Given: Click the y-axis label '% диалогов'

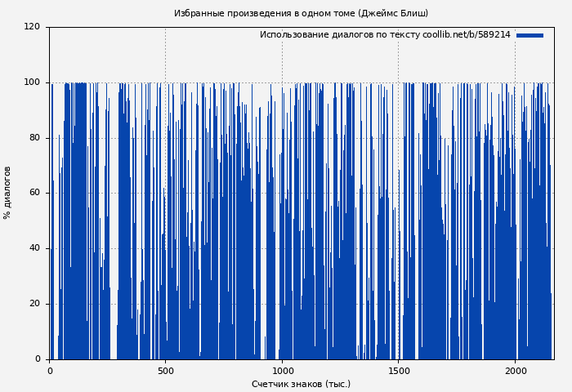Looking at the screenshot, I should click(x=7, y=193).
